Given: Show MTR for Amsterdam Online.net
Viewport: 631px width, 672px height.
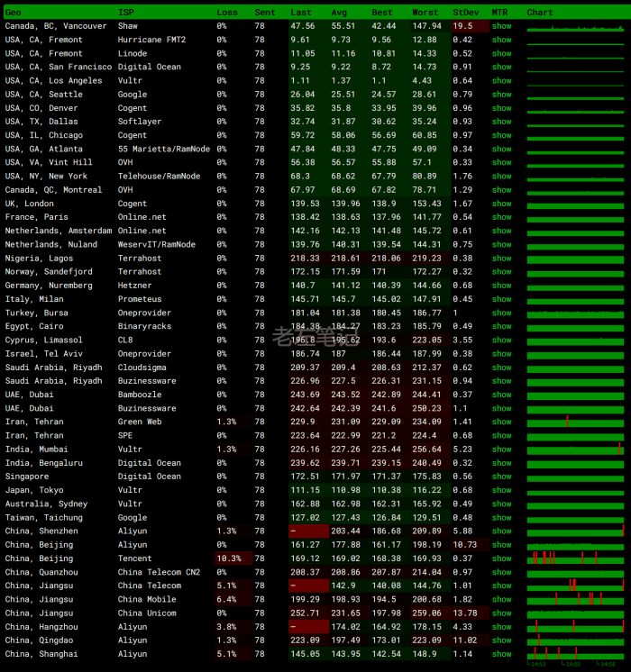Looking at the screenshot, I should tap(501, 231).
